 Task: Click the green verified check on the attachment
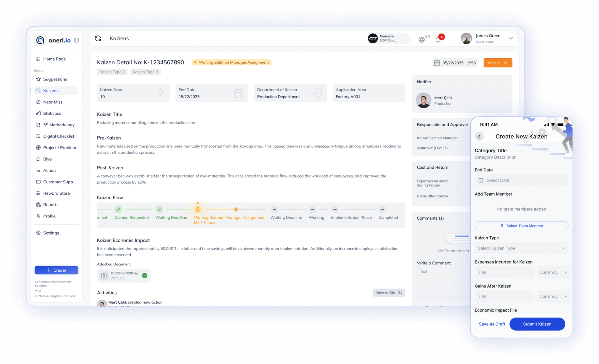point(145,275)
